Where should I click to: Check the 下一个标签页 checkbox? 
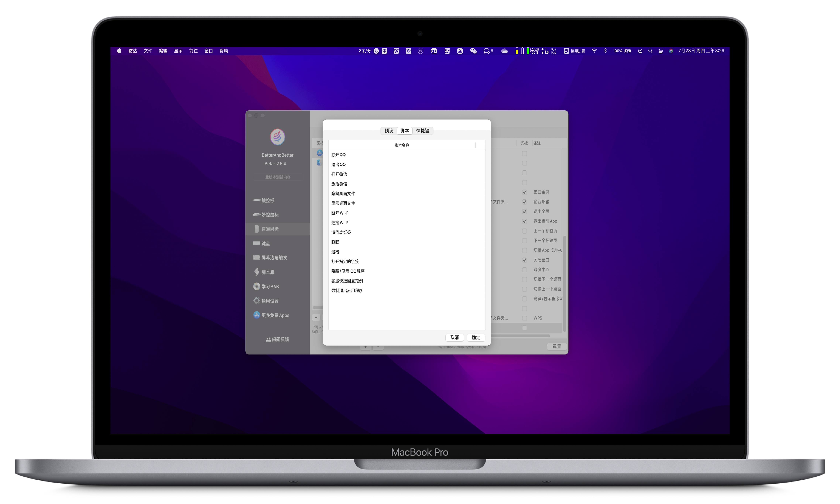coord(524,240)
